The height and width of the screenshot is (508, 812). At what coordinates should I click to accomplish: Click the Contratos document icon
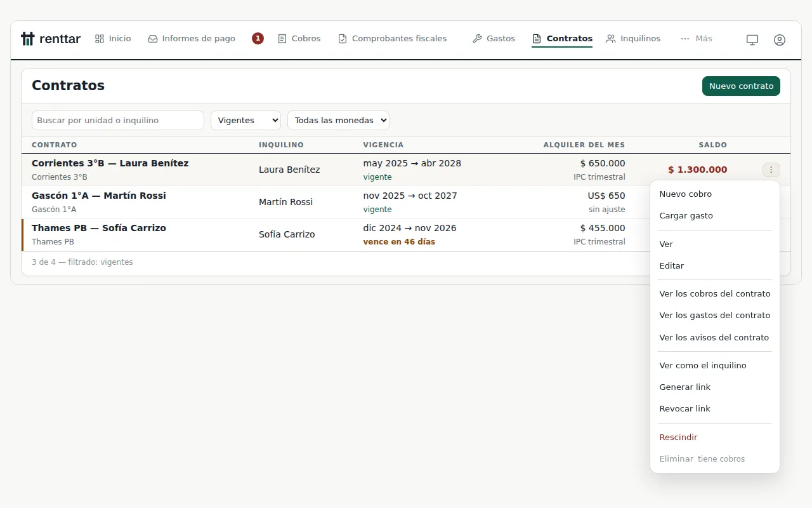click(x=537, y=39)
